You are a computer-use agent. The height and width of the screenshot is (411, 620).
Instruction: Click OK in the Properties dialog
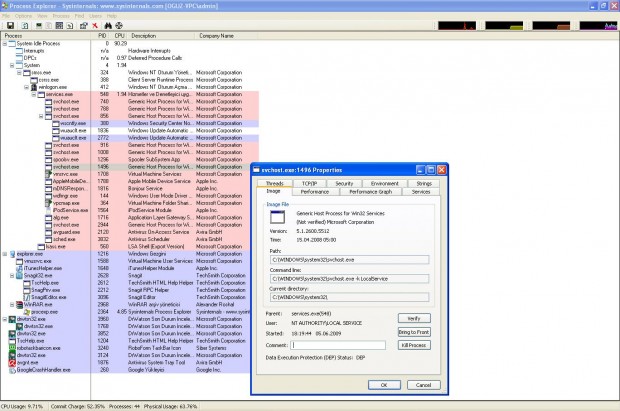coord(384,385)
